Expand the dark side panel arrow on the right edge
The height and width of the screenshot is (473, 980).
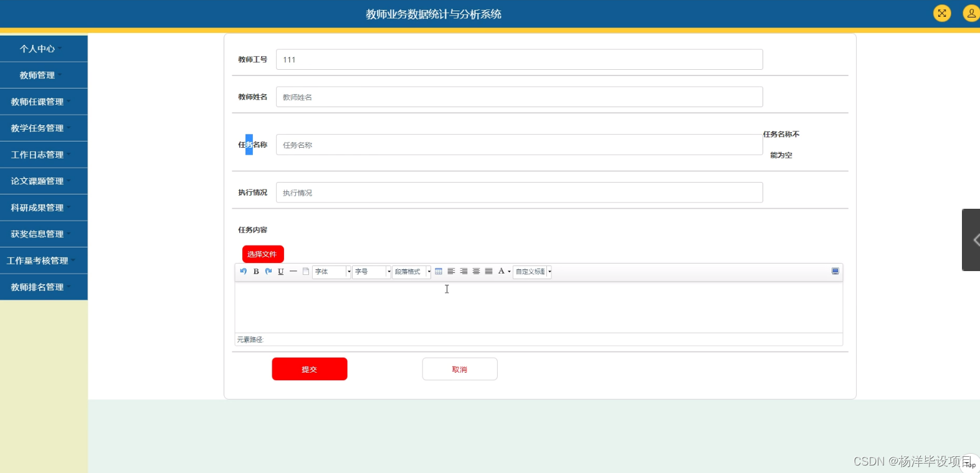click(971, 240)
